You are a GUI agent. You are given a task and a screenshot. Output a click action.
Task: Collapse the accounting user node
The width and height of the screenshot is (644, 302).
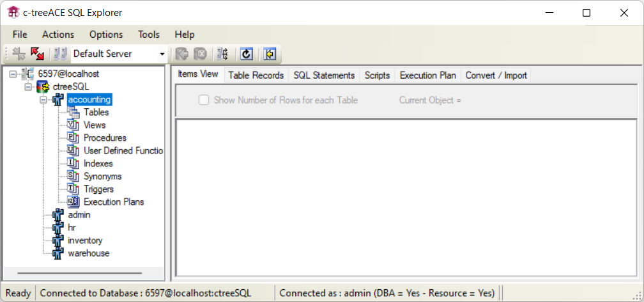43,100
